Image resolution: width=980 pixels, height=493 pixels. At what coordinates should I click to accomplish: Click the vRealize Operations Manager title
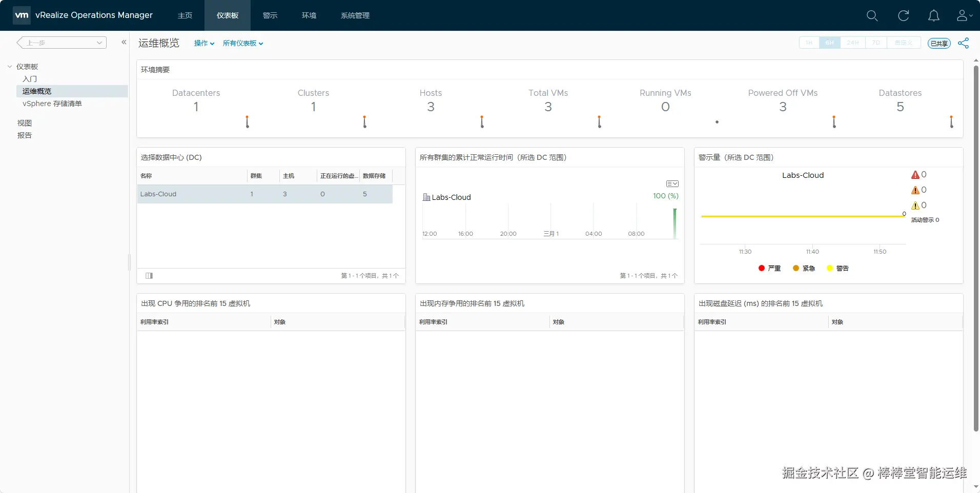click(94, 15)
